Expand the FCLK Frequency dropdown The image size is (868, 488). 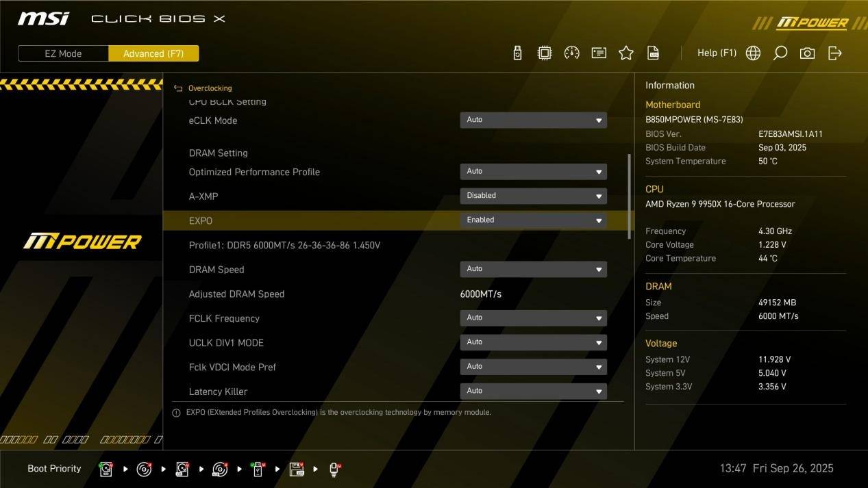[533, 318]
